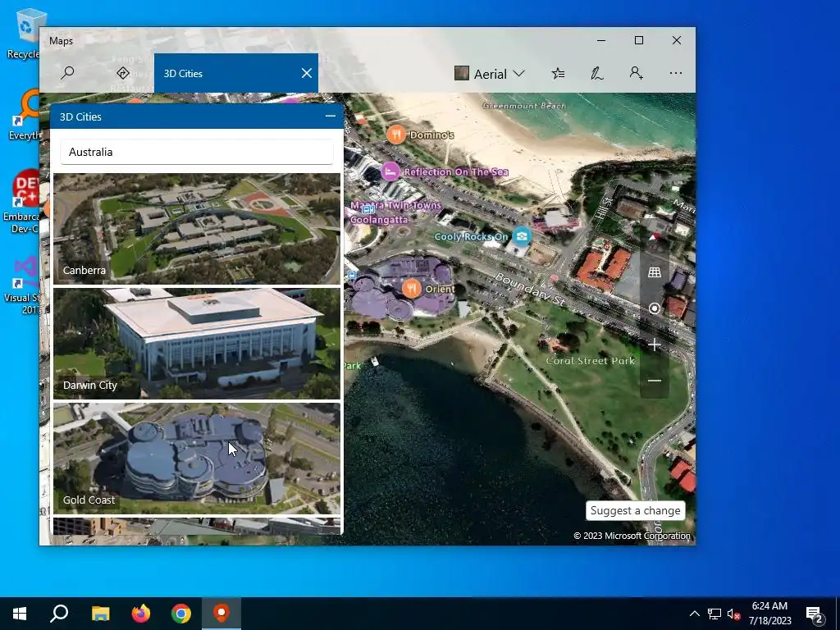Open the Darwin City thumbnail
Image resolution: width=840 pixels, height=630 pixels.
pyautogui.click(x=197, y=344)
